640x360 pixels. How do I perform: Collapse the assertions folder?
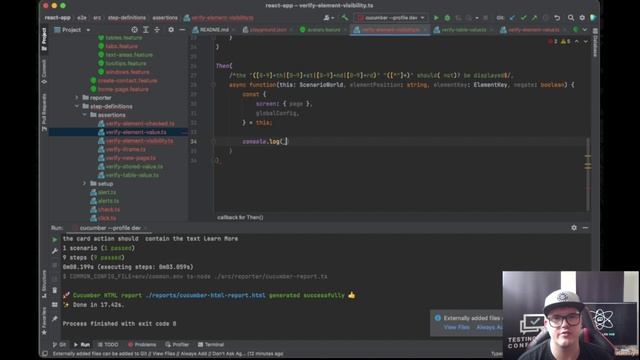[84, 115]
